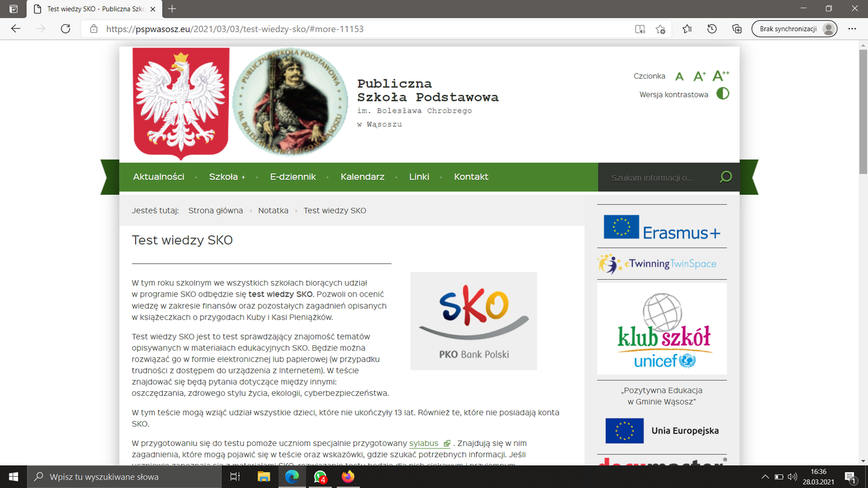Viewport: 868px width, 488px height.
Task: Open the Kontakt menu item
Action: click(x=471, y=177)
